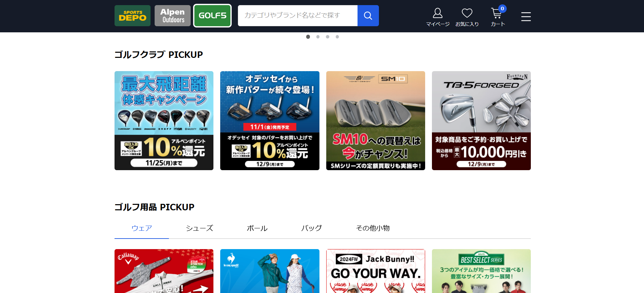Open the バッグ tab
Screen dimensions: 644x293
click(x=311, y=228)
